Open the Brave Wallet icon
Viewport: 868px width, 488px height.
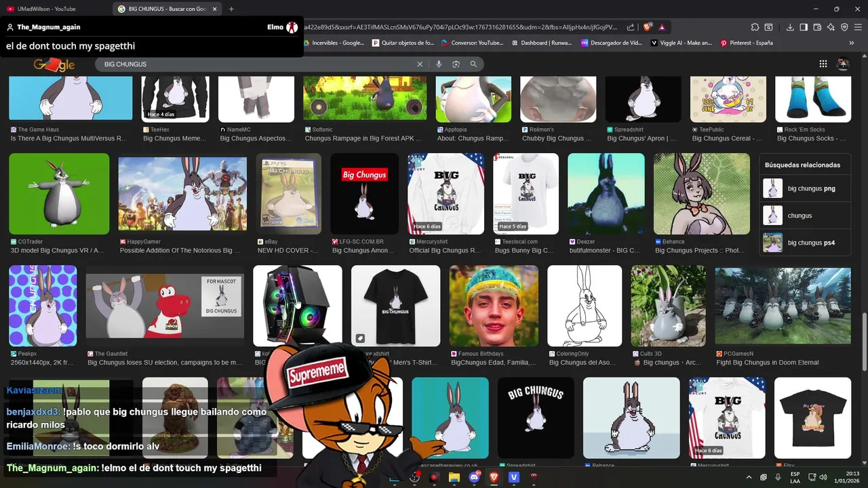pyautogui.click(x=817, y=27)
